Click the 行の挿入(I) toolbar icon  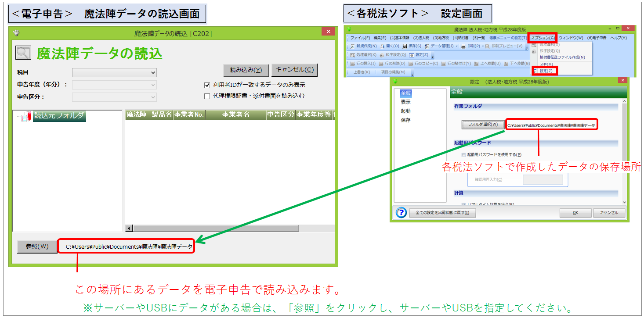pyautogui.click(x=353, y=64)
